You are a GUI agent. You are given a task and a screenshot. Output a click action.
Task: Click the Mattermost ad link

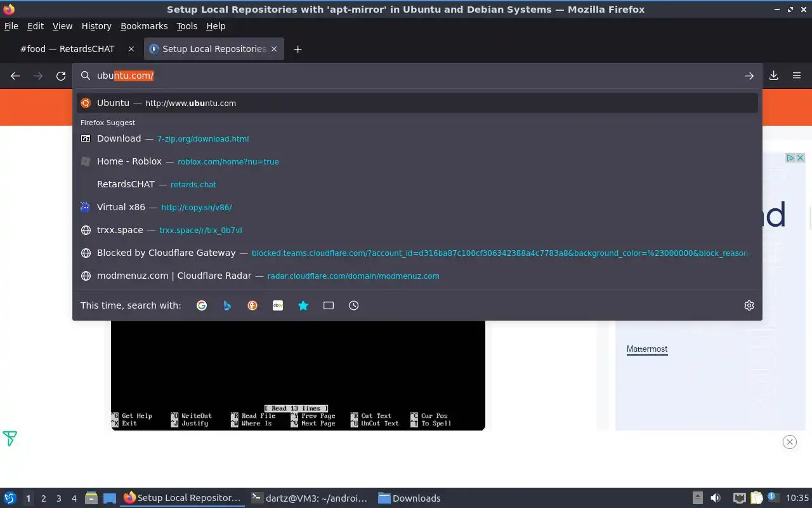tap(647, 349)
